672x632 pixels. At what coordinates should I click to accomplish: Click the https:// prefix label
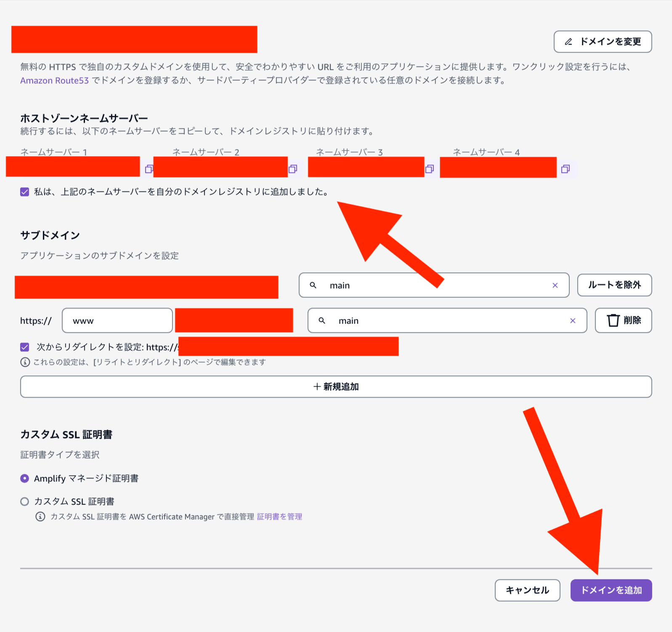(x=36, y=321)
